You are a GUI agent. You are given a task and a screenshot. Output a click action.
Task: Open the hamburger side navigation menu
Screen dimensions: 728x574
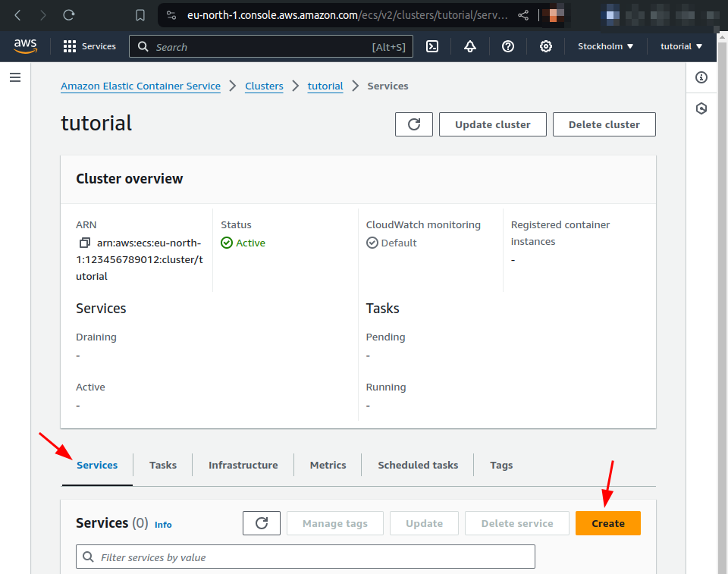pos(15,77)
